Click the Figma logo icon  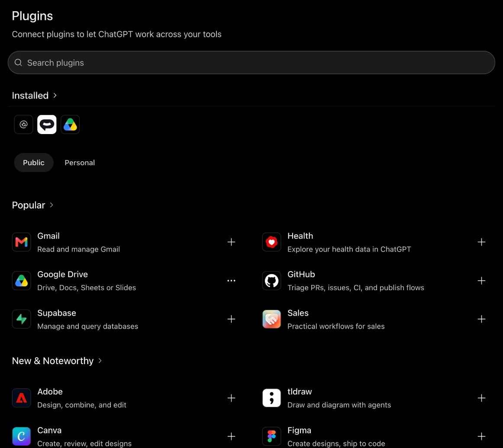[271, 436]
